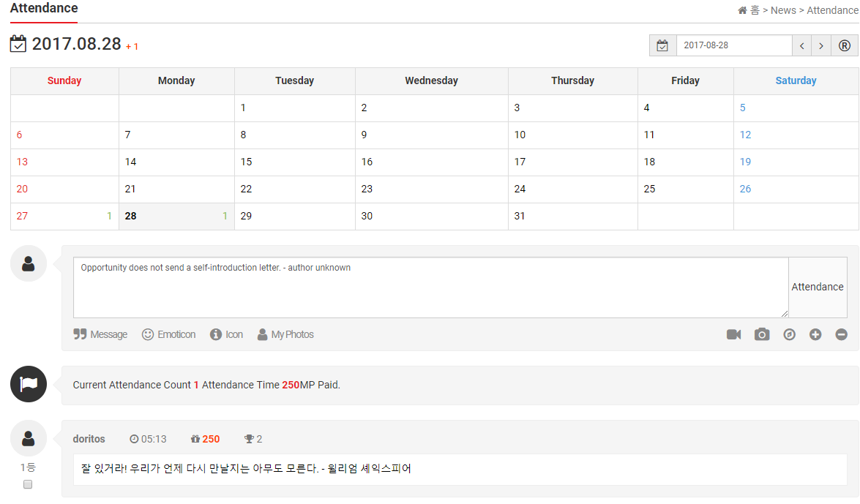Click News in the breadcrumb
Viewport: 860px width, 504px height.
783,10
